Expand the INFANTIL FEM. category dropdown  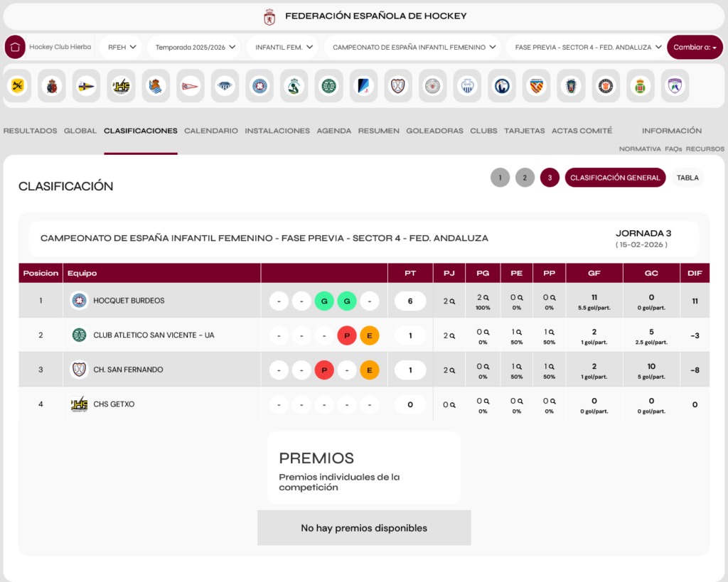click(284, 48)
